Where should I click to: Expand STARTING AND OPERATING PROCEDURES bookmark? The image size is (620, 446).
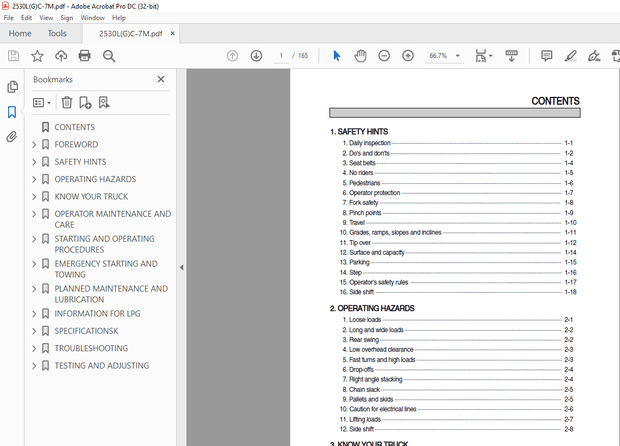[34, 239]
